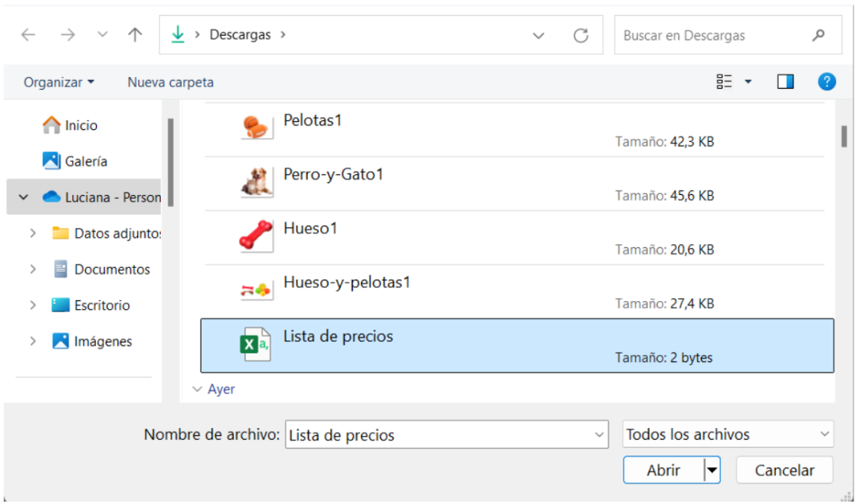Open the Organizar menu

click(59, 82)
